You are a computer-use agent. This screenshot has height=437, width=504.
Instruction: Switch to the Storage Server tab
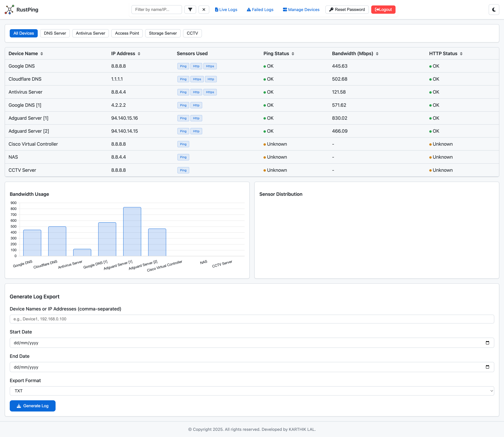tap(163, 33)
